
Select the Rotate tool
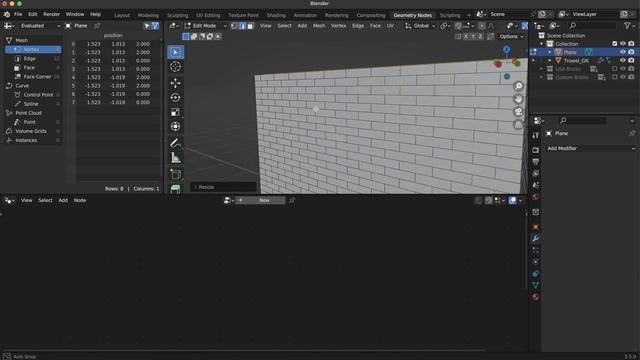point(176,98)
